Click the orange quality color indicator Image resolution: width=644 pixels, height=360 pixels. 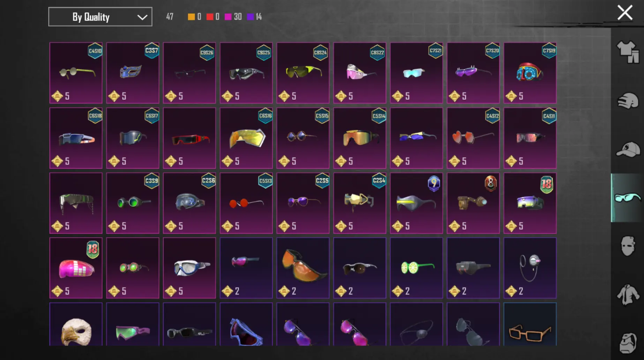[x=191, y=17]
